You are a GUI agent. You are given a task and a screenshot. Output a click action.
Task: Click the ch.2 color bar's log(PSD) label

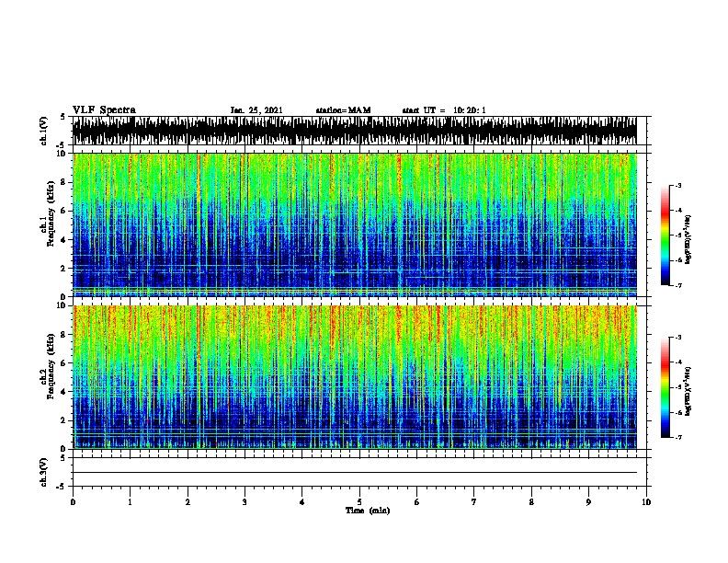688,392
